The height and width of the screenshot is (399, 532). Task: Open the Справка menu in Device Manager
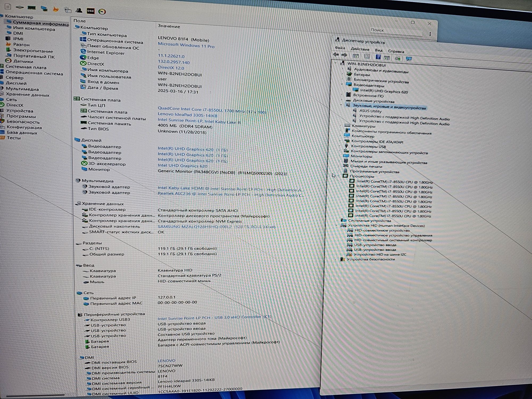point(396,51)
